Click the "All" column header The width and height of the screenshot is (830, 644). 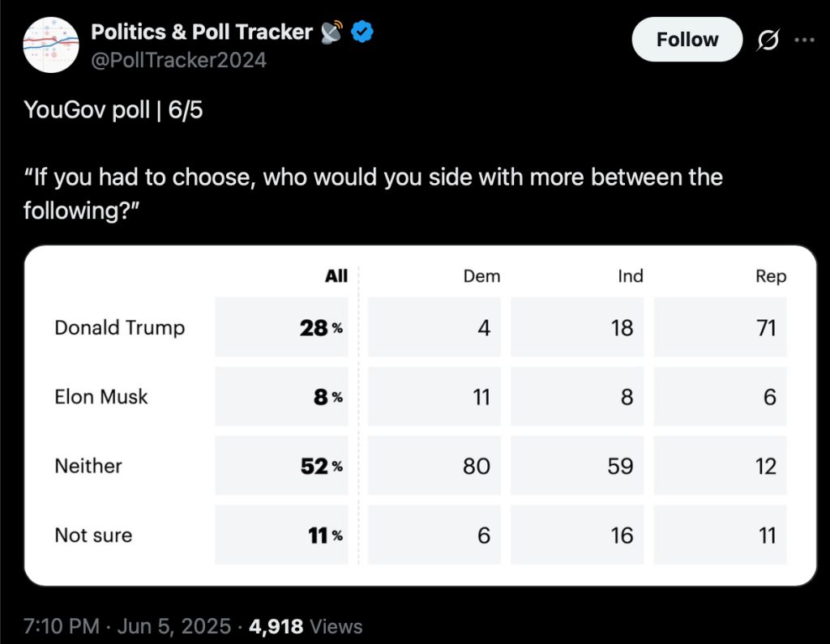[336, 276]
